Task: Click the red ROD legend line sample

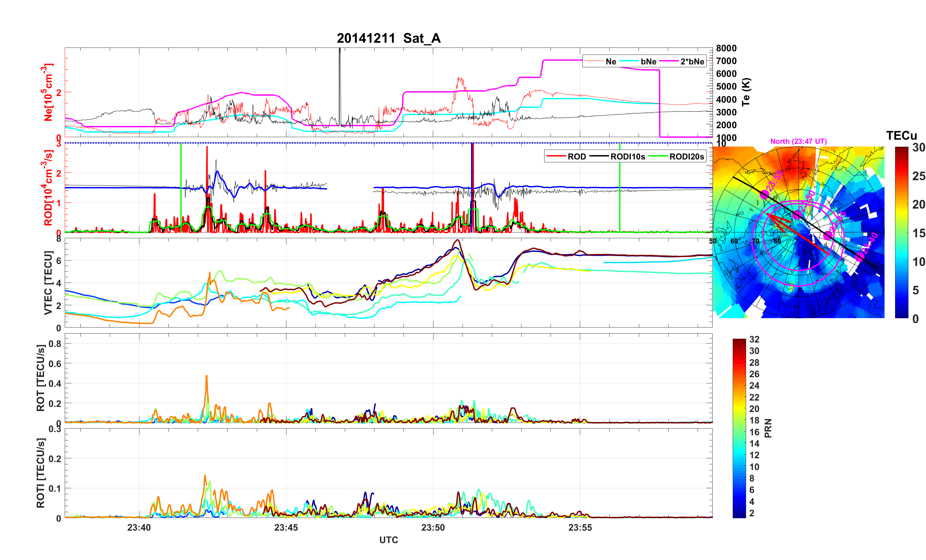Action: pos(556,156)
